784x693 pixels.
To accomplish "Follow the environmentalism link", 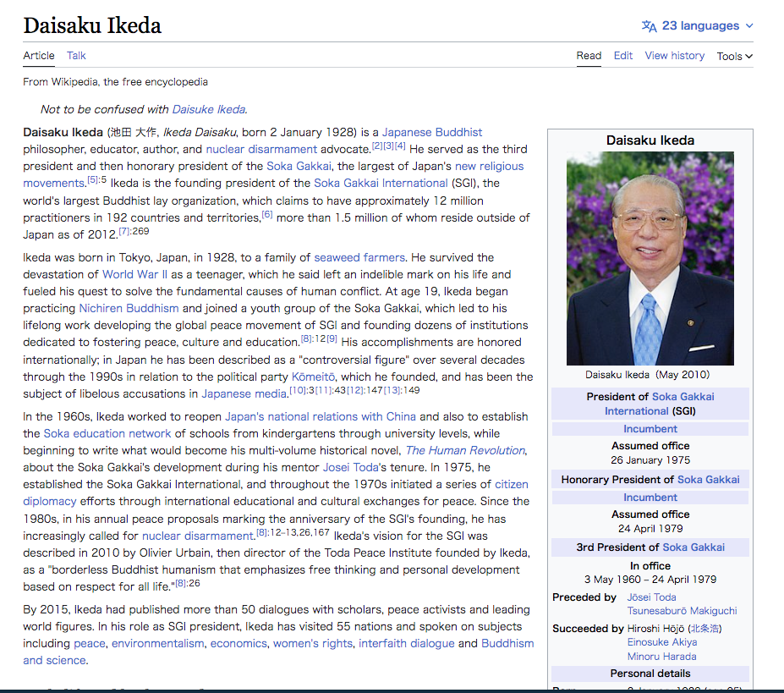I will [157, 643].
